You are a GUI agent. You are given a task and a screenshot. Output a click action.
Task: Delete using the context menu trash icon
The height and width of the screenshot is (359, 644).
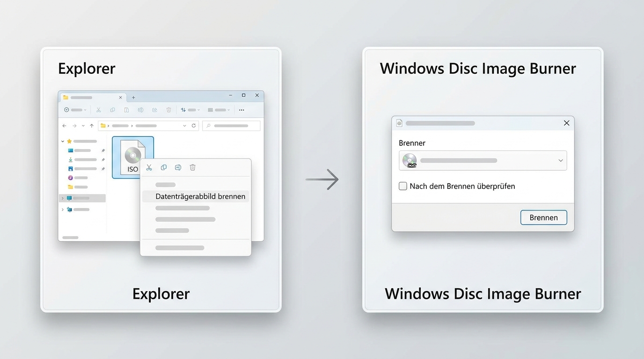(192, 167)
